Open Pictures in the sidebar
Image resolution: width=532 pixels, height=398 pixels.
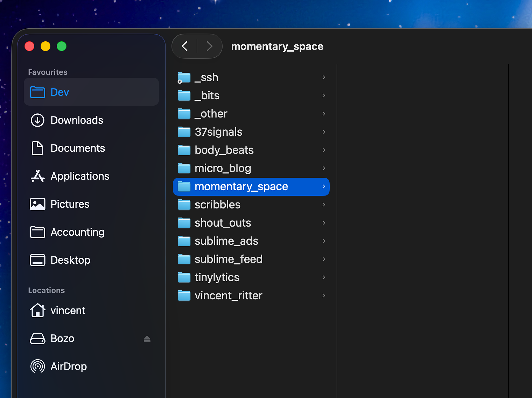point(70,204)
